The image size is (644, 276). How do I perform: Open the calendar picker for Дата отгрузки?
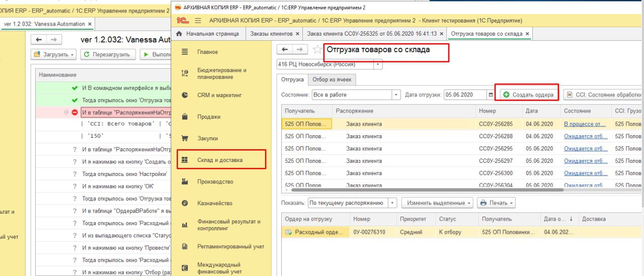(491, 95)
